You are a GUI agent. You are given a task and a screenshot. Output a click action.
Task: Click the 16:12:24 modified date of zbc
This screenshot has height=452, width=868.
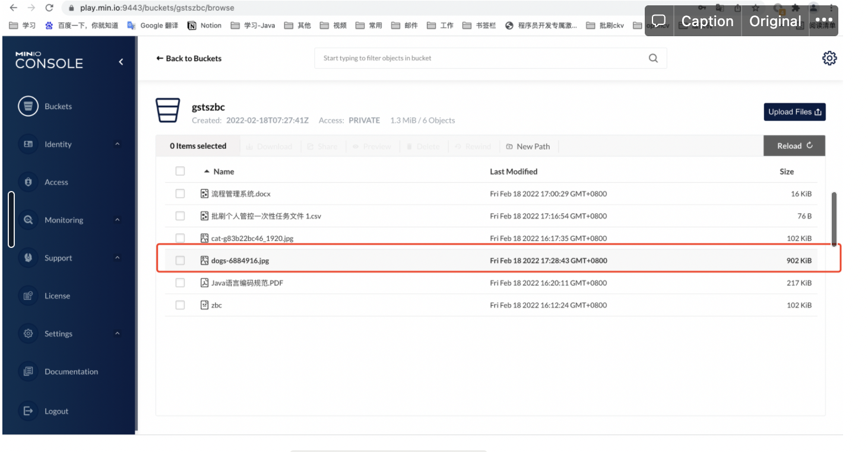tap(549, 305)
